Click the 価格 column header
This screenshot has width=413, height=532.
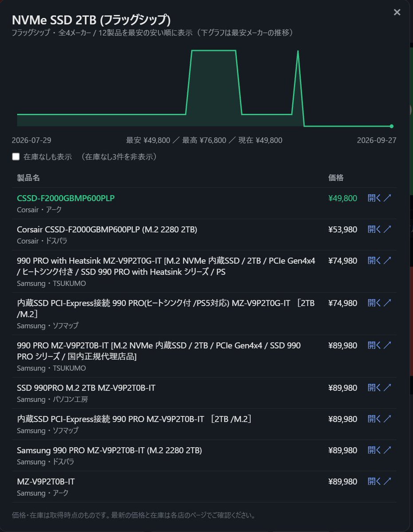point(336,178)
